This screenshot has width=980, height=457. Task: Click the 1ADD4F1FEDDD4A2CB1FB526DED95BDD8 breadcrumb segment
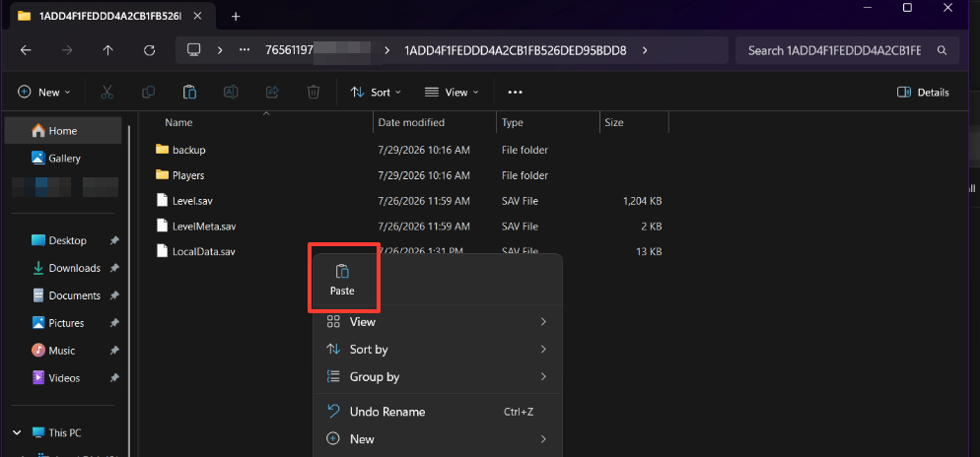515,50
